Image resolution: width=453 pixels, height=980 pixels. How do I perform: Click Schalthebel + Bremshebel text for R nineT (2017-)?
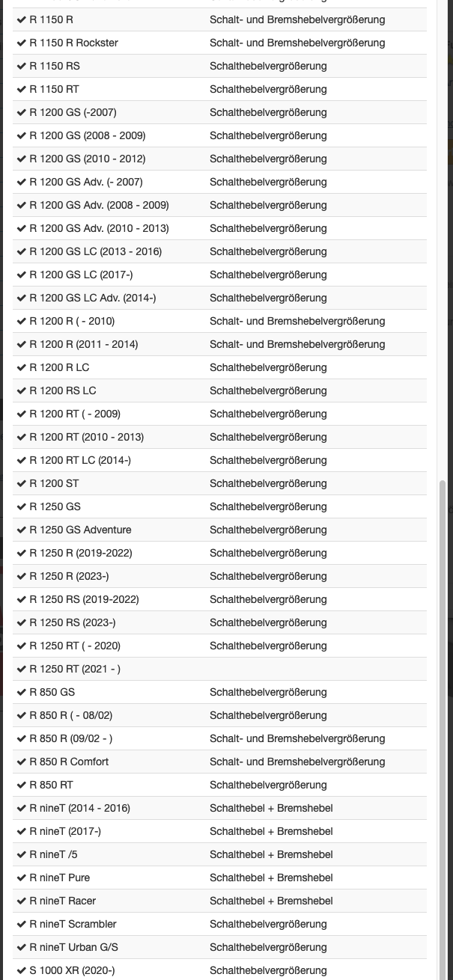coord(271,831)
